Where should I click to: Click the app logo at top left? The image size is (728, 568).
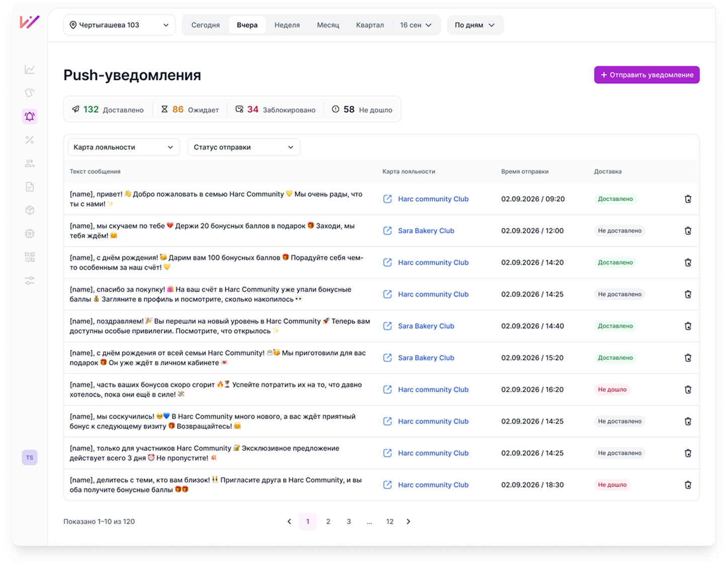tap(29, 22)
